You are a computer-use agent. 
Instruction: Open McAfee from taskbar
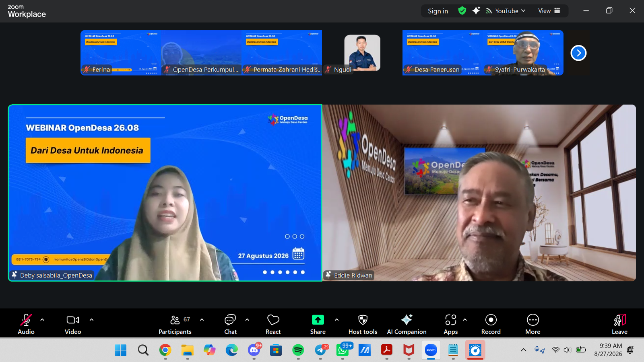(x=409, y=350)
